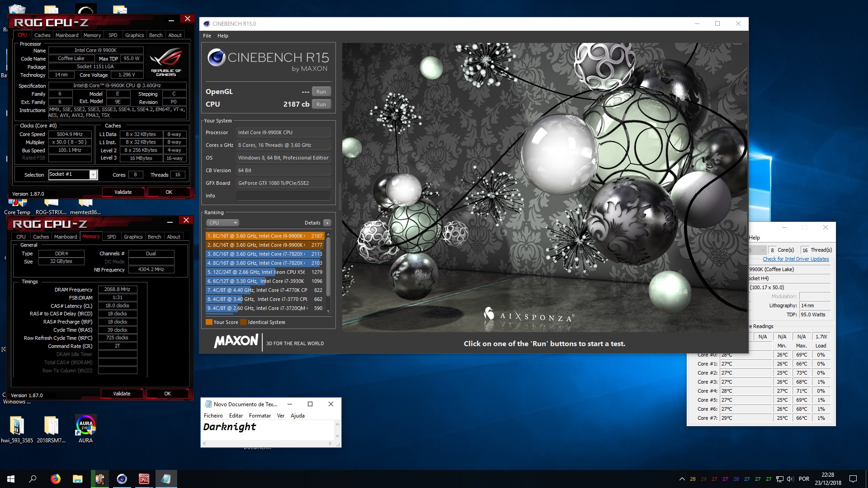The height and width of the screenshot is (488, 868).
Task: Open Graphics tab in lower CPU-Z
Action: [133, 237]
